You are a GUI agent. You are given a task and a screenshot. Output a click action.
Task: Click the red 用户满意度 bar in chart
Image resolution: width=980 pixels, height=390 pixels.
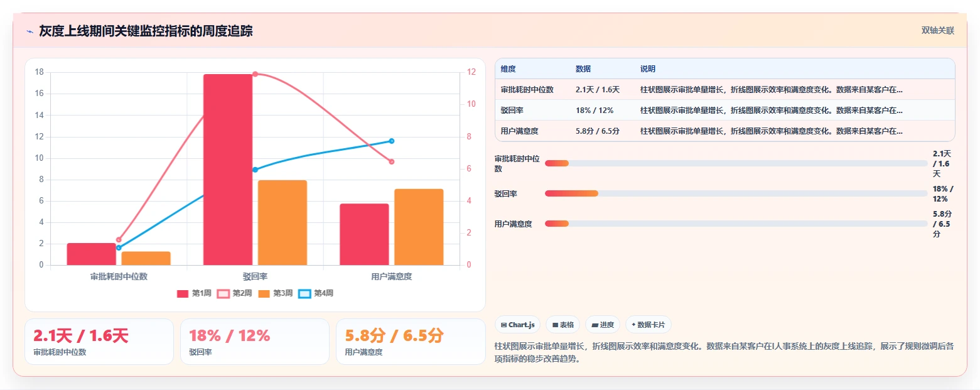[364, 234]
